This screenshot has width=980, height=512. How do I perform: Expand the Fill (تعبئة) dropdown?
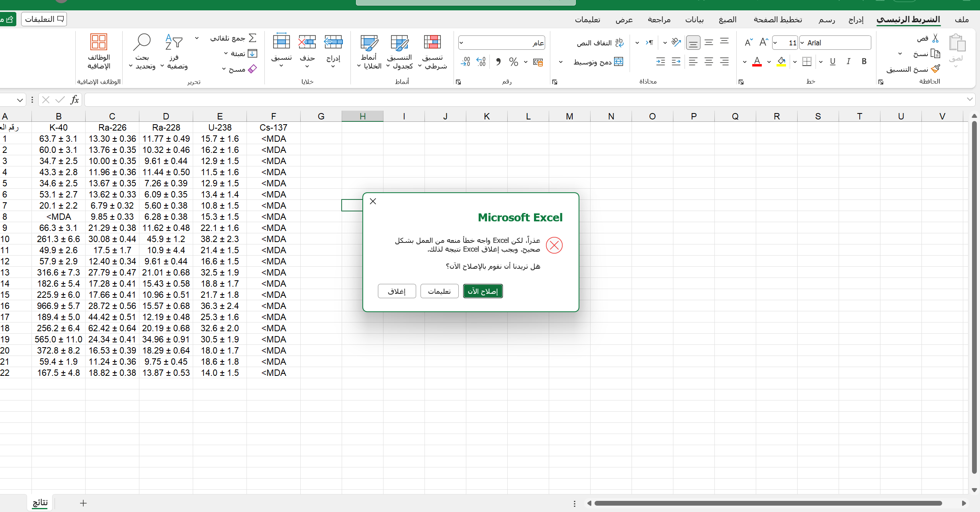tap(226, 53)
